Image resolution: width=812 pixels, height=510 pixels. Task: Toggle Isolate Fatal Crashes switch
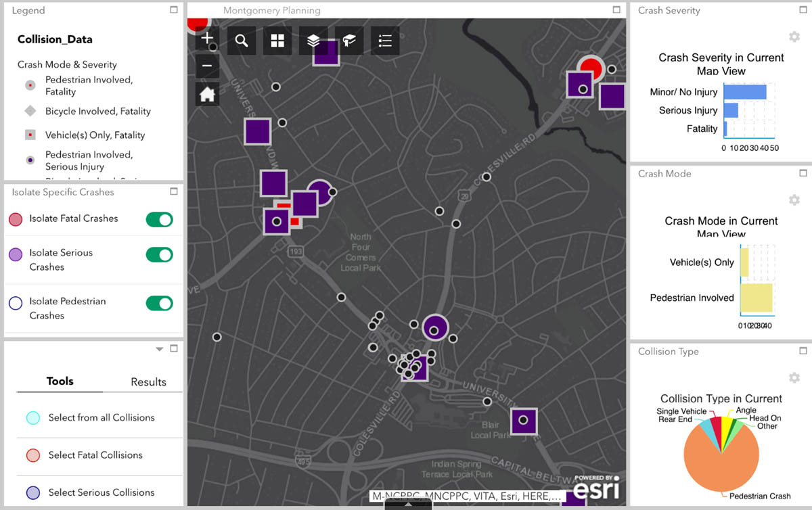[x=160, y=219]
